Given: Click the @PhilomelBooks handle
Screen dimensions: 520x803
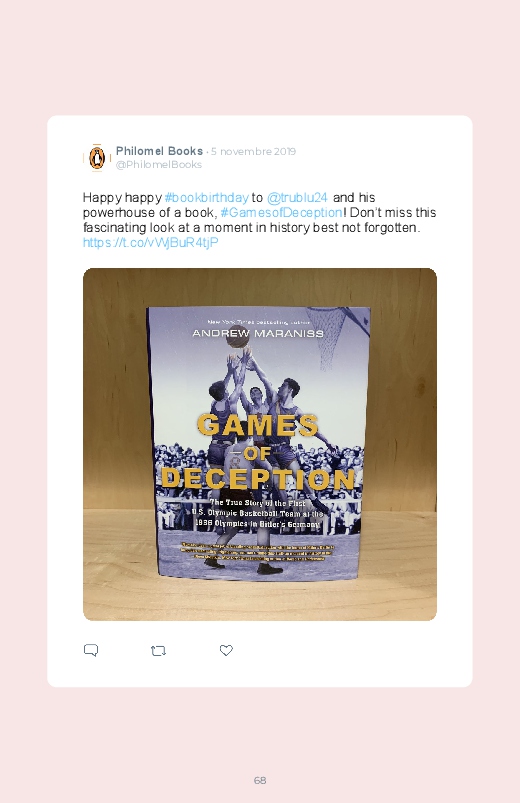Looking at the screenshot, I should [x=159, y=164].
